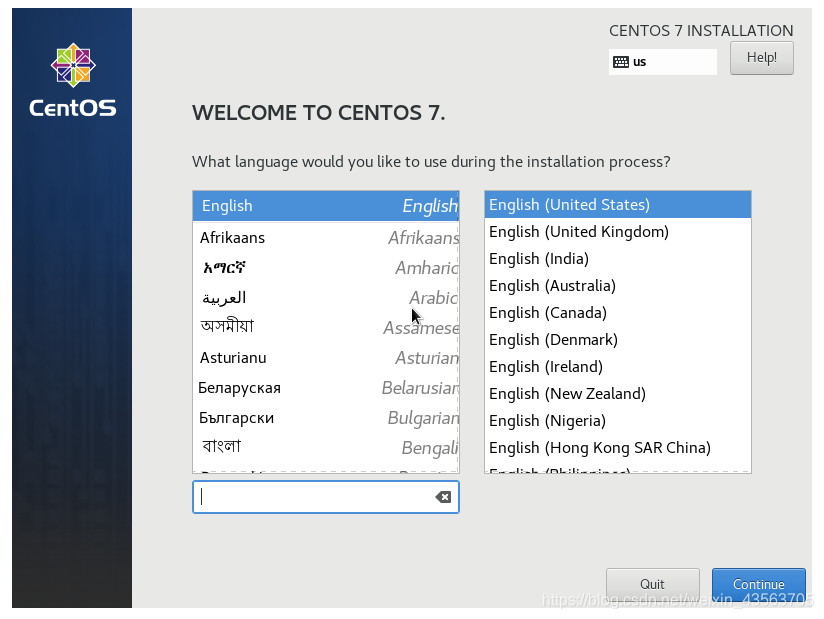Choose the Amharic language row
The height and width of the screenshot is (619, 824).
tap(326, 268)
